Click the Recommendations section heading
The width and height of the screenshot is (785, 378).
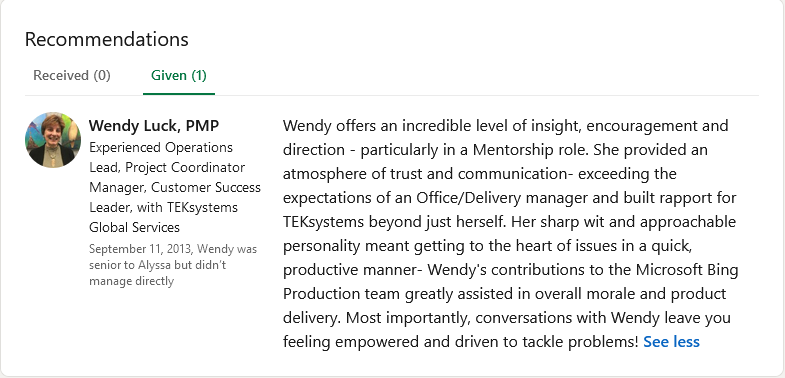click(107, 39)
